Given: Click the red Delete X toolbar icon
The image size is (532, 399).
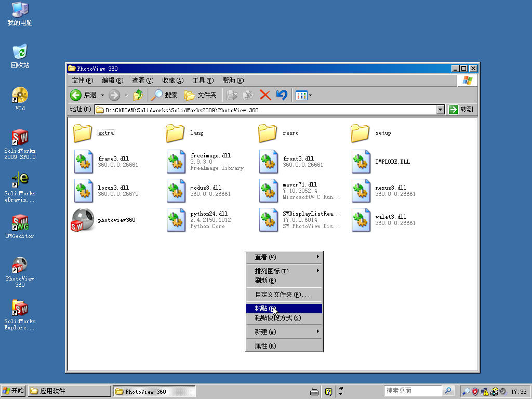Looking at the screenshot, I should (x=265, y=95).
